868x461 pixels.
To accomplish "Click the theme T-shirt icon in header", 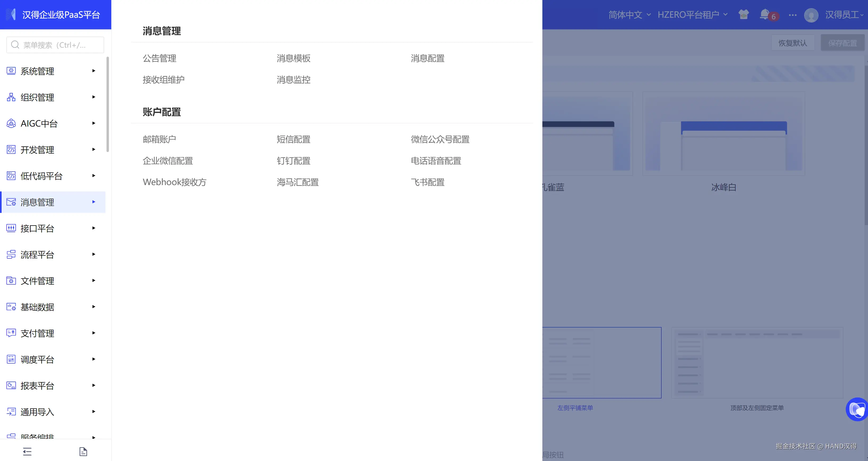I will pos(743,15).
